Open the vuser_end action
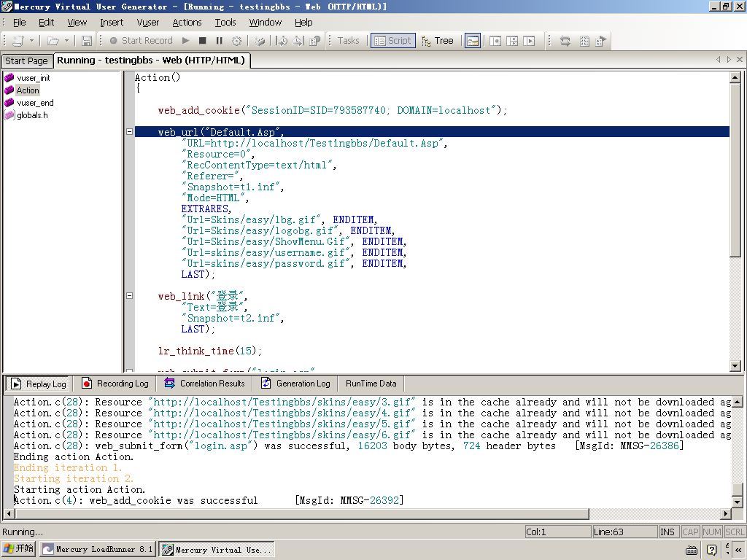This screenshot has height=560, width=747. [x=35, y=103]
